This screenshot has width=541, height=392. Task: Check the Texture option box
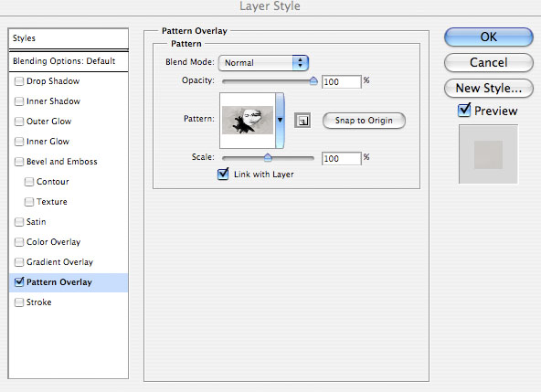[x=29, y=202]
